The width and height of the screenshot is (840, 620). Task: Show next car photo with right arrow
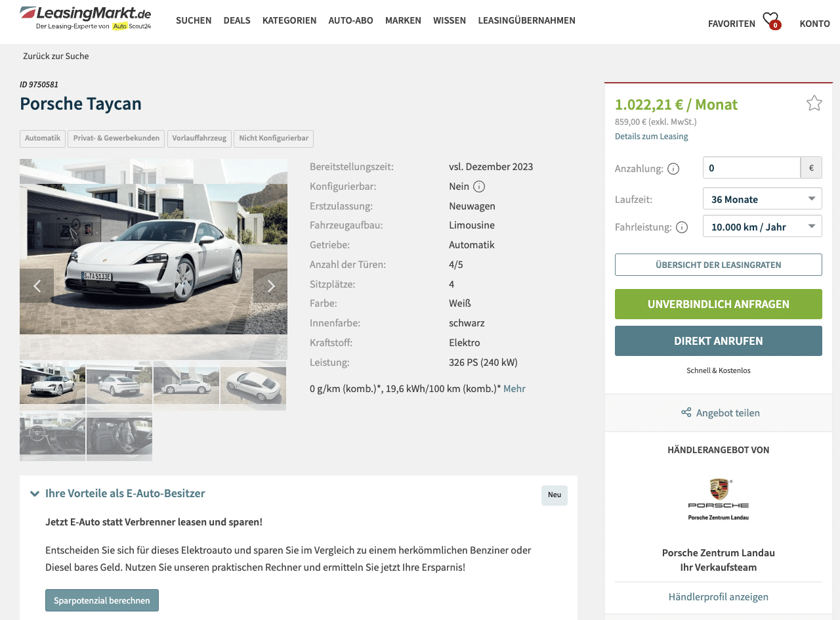tap(270, 286)
